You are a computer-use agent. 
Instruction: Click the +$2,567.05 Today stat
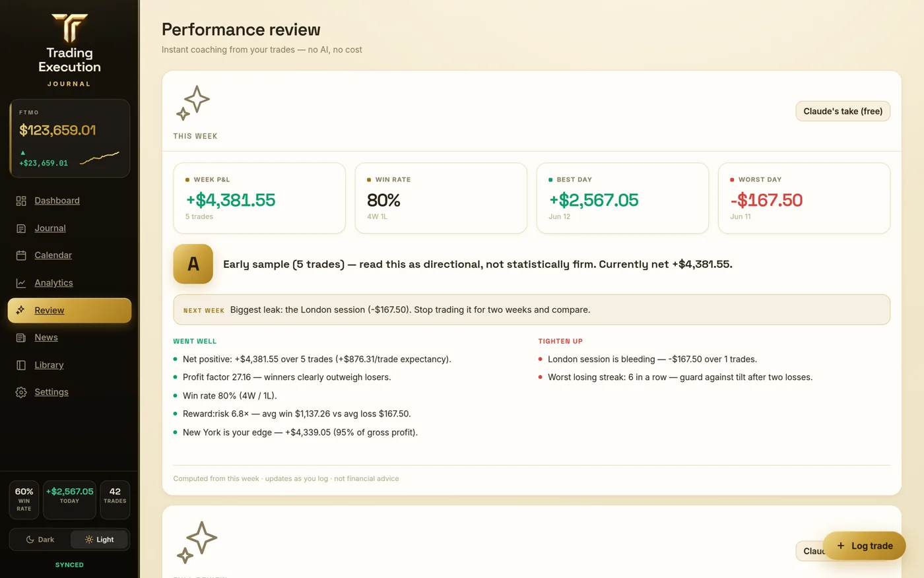click(69, 500)
